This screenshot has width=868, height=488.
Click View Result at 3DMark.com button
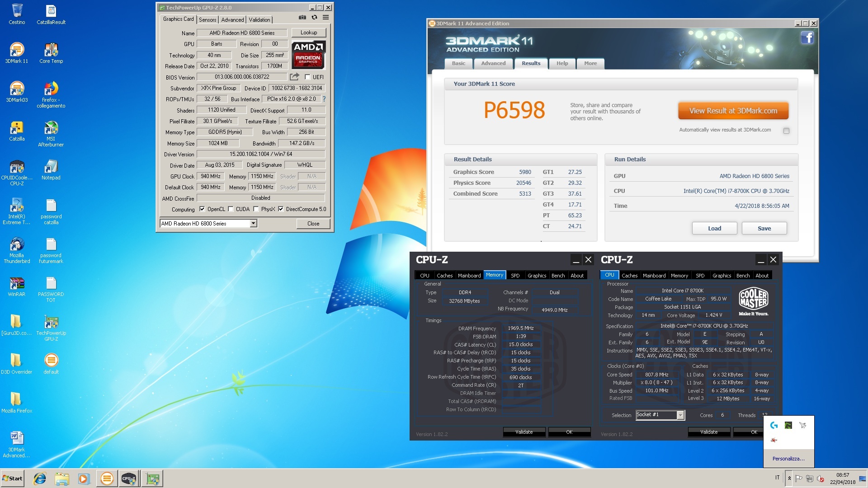tap(733, 111)
